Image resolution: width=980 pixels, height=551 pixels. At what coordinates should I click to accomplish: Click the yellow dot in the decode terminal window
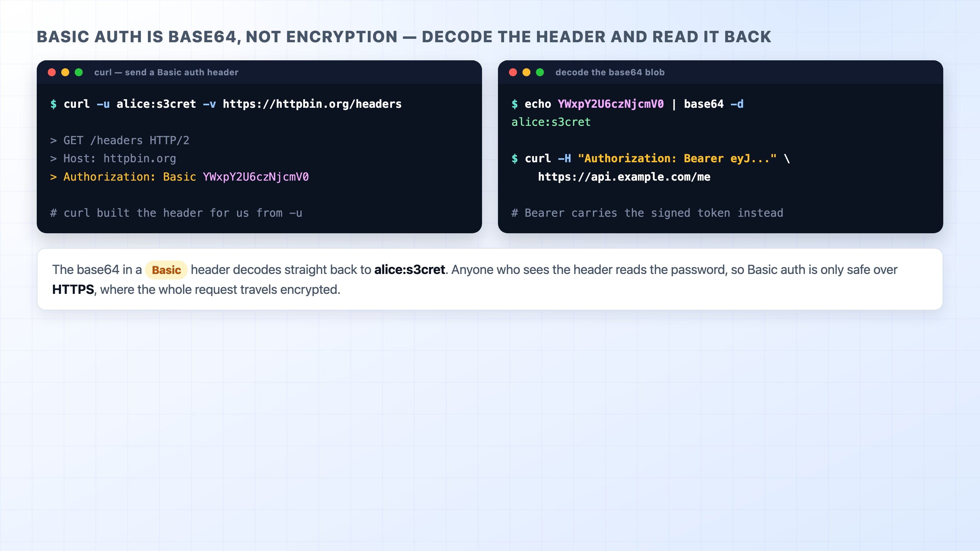[526, 72]
